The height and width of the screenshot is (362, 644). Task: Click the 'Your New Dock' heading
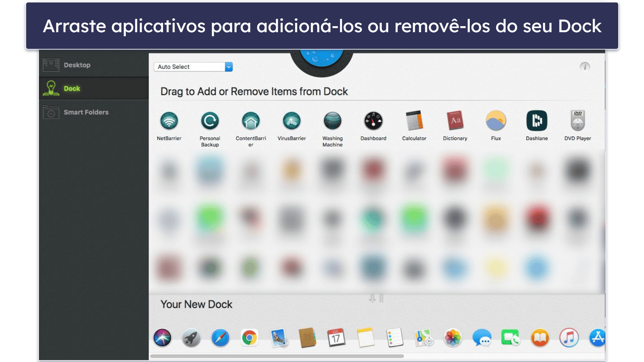pyautogui.click(x=196, y=304)
